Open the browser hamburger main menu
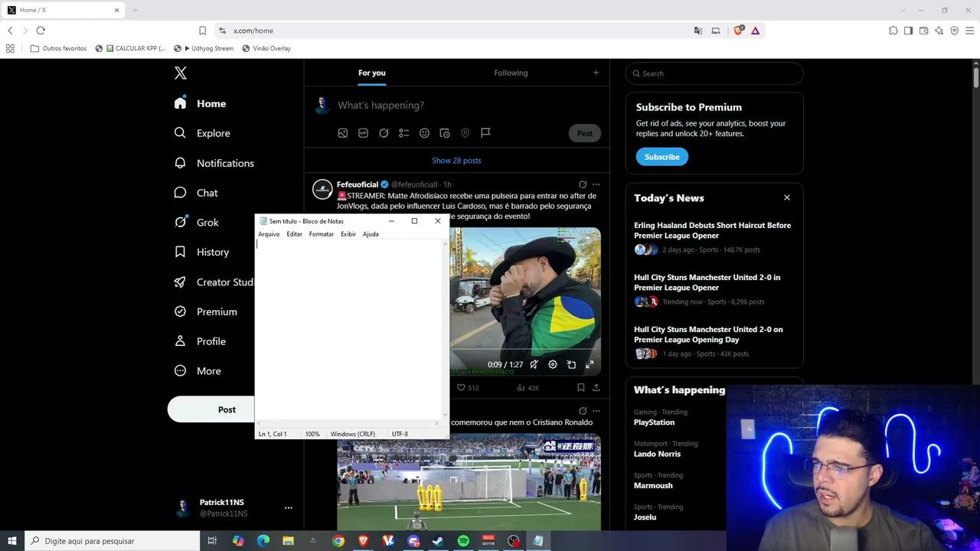Screen dimensions: 980x551 970,31
